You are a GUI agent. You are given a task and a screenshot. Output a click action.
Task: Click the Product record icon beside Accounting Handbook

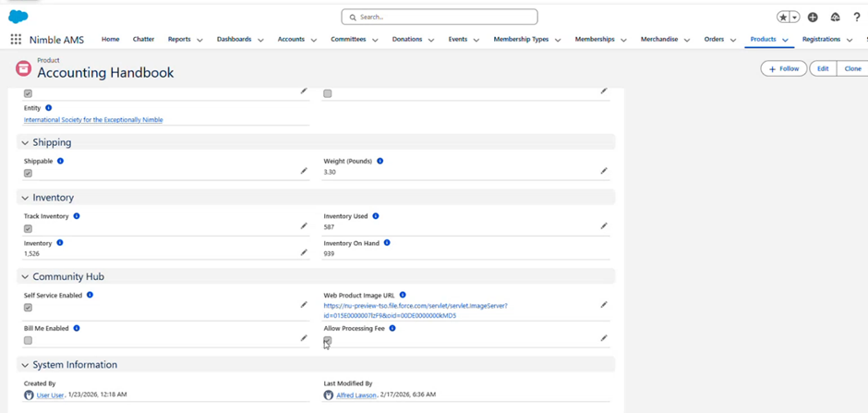tap(23, 68)
